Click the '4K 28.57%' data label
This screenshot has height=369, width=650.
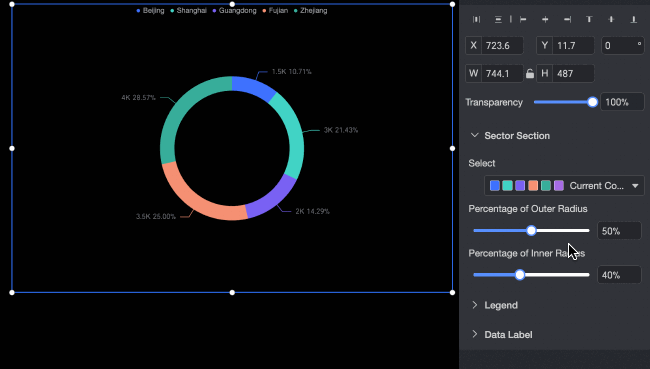(x=138, y=97)
